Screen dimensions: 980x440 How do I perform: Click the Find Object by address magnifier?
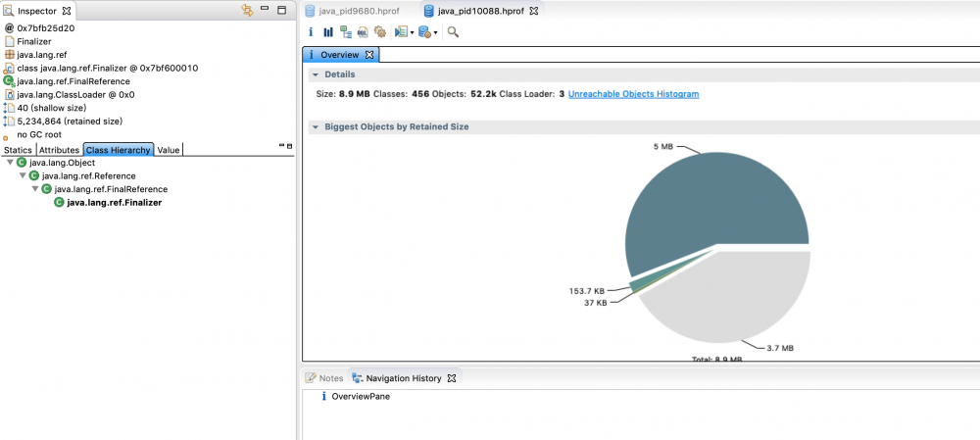click(453, 32)
